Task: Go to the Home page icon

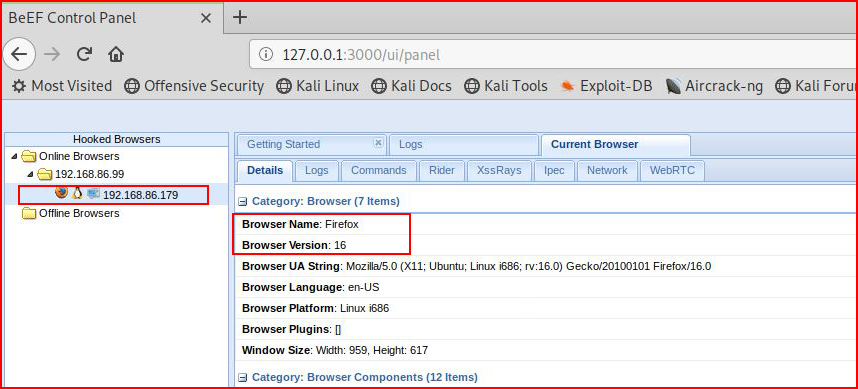Action: click(x=116, y=54)
